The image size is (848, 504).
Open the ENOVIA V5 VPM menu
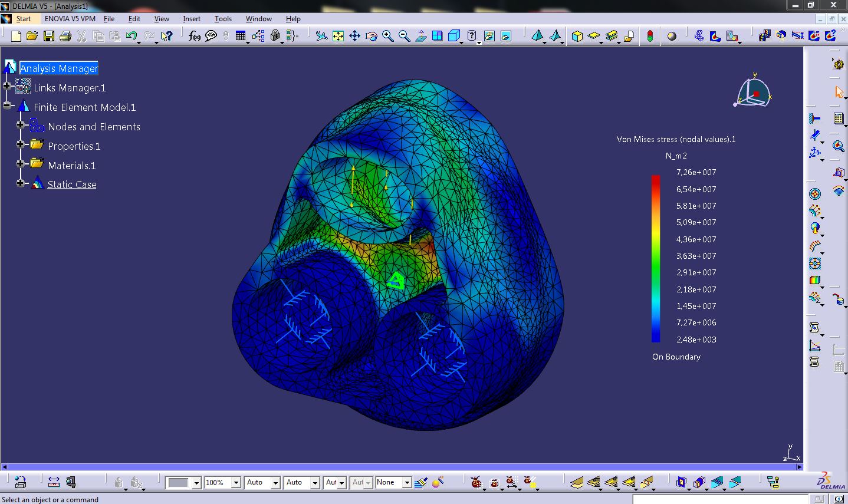(x=70, y=19)
